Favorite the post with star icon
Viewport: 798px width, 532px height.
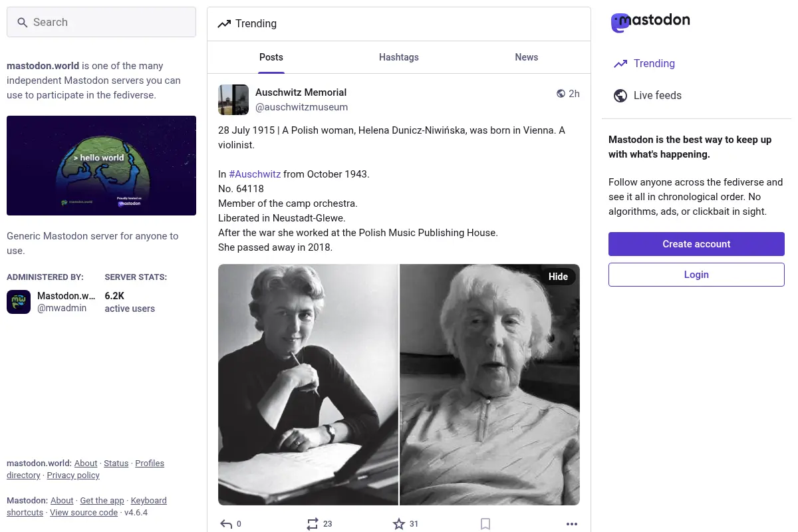[x=406, y=524]
